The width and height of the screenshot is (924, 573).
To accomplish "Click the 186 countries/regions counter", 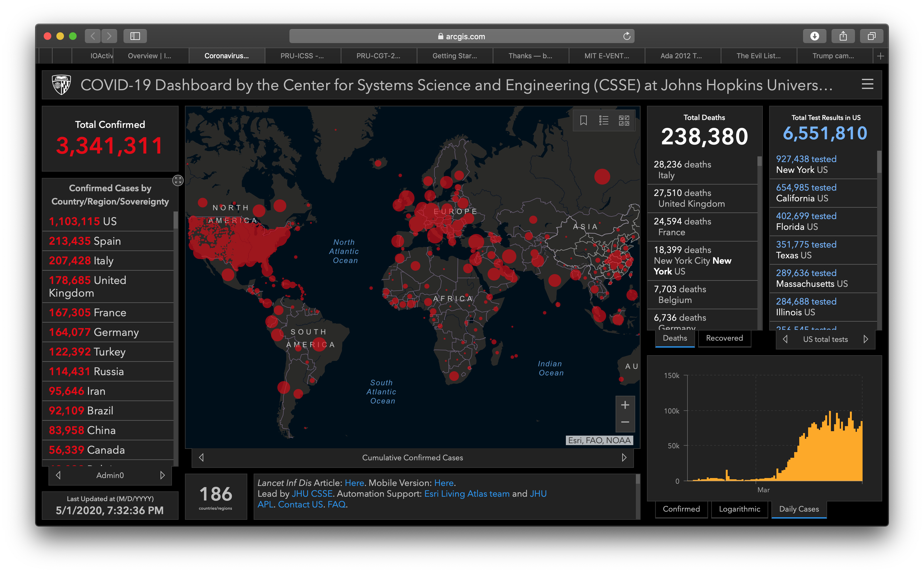I will [x=216, y=497].
